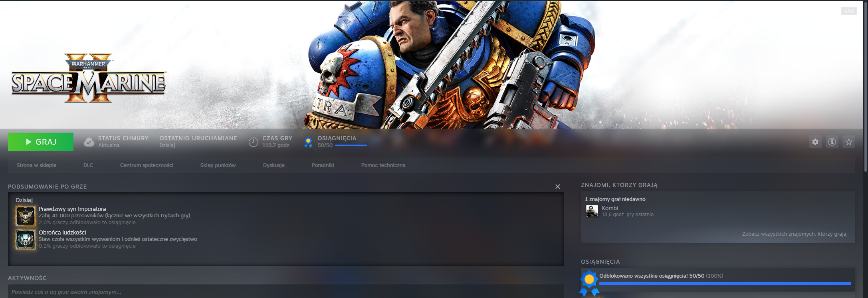Click the Space Marine II game logo

(x=88, y=77)
